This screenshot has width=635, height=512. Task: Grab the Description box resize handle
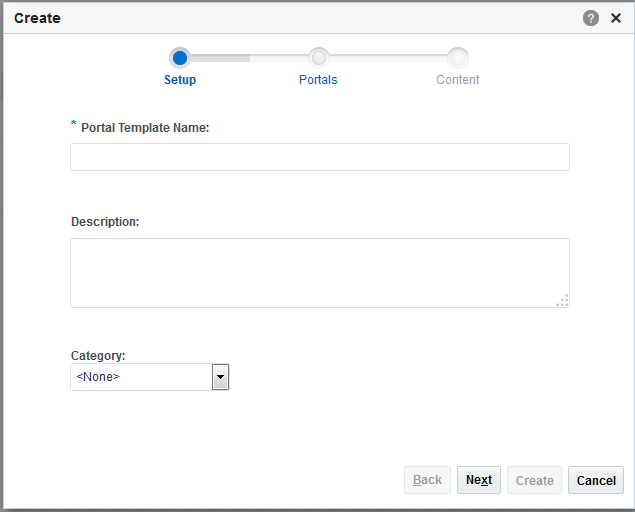pyautogui.click(x=563, y=300)
